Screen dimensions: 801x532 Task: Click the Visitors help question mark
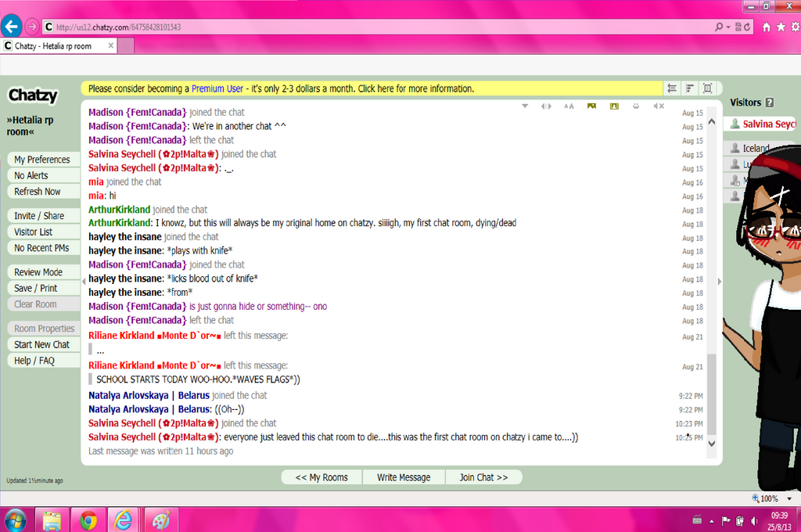[x=770, y=102]
